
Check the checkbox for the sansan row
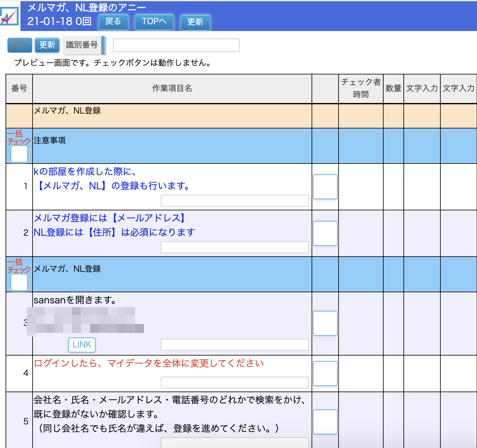[x=325, y=323]
